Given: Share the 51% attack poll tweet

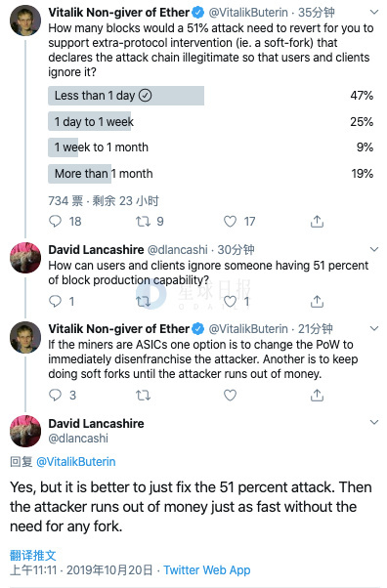Looking at the screenshot, I should click(x=318, y=222).
